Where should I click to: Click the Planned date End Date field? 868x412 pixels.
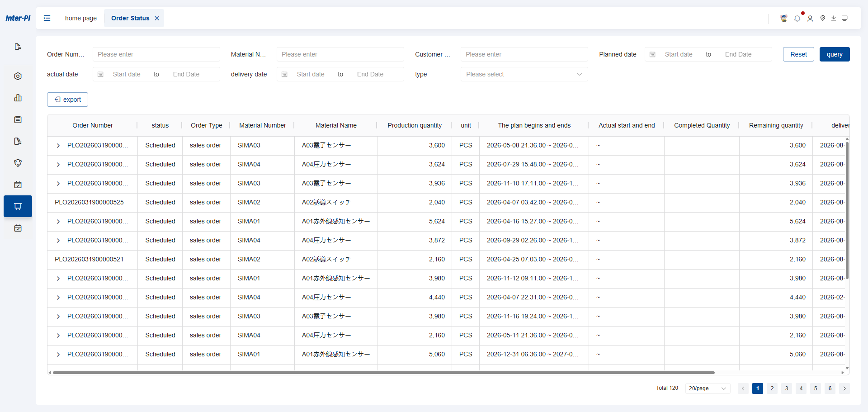pyautogui.click(x=738, y=54)
